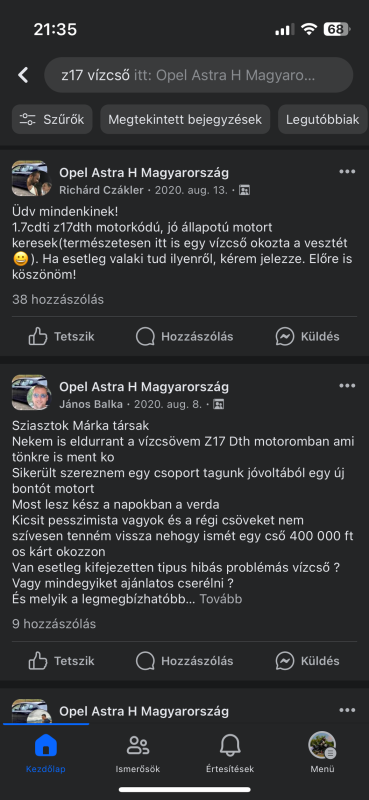Like Richárd Czákler's post with Tetszik
Screen dimensions: 369x800
(x=61, y=336)
